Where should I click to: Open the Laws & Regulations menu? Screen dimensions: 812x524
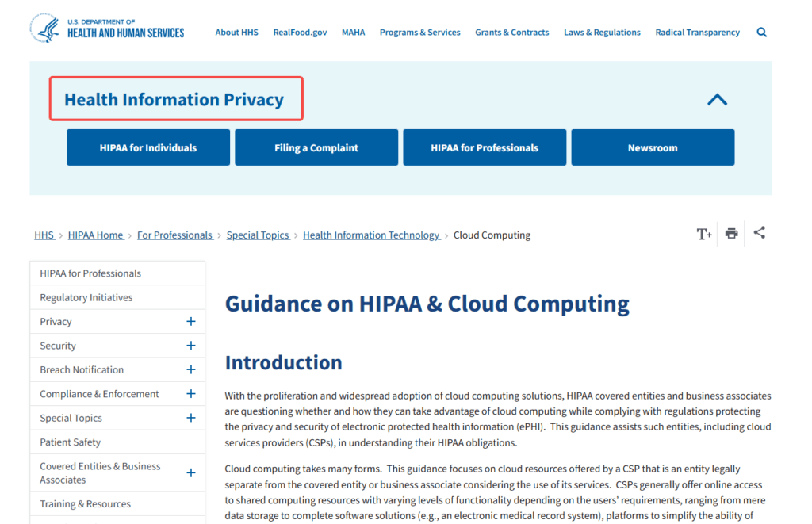602,33
